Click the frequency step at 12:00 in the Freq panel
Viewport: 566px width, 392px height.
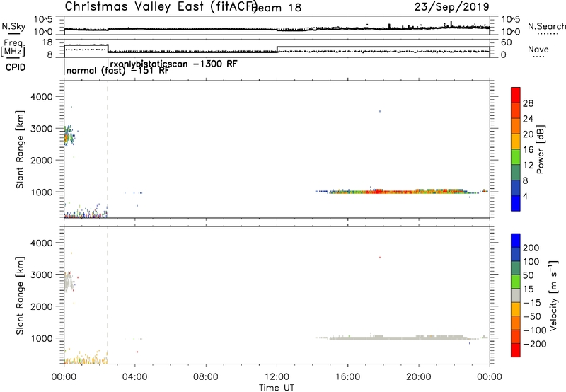point(277,50)
